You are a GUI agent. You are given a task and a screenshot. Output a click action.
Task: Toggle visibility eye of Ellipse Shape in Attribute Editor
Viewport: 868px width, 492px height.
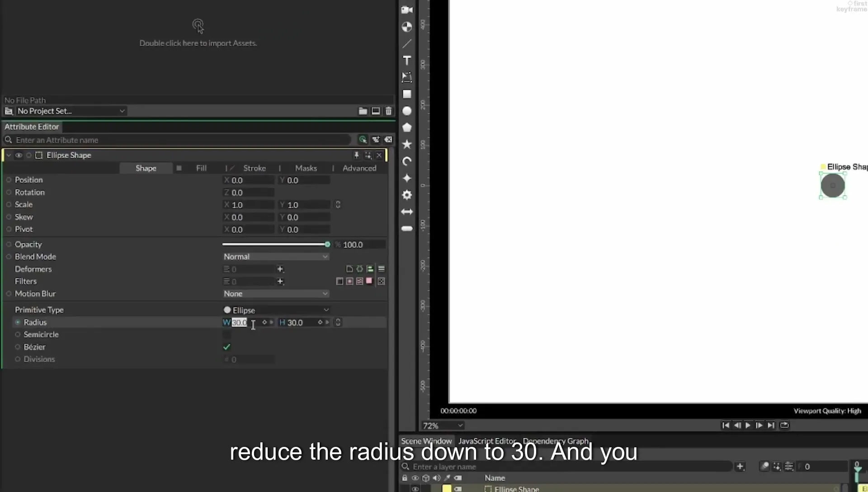point(19,155)
